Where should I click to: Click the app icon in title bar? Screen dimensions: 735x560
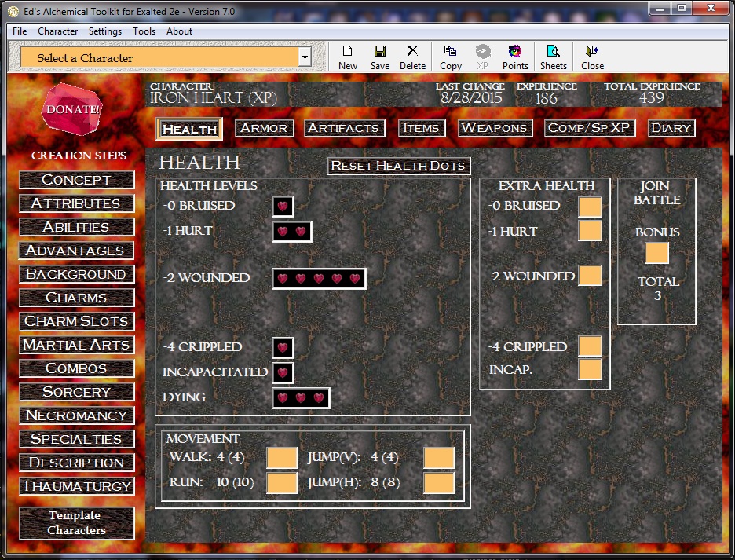13,11
